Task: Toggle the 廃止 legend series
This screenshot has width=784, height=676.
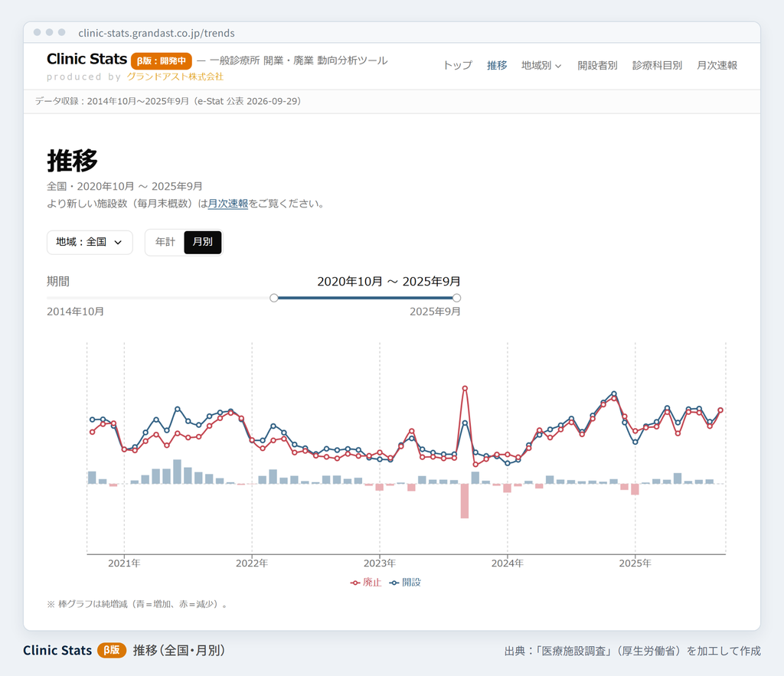Action: pos(366,583)
